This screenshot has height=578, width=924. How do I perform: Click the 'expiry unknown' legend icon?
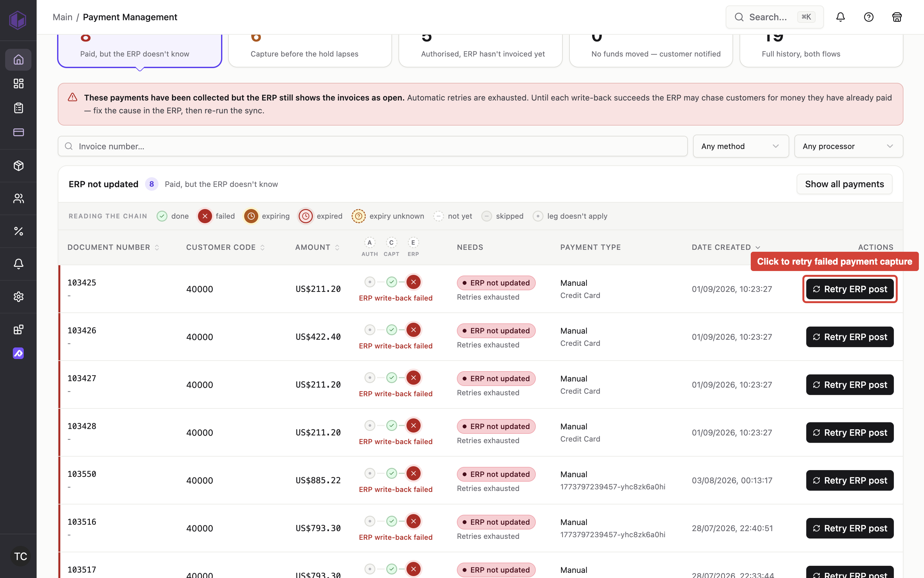point(358,216)
